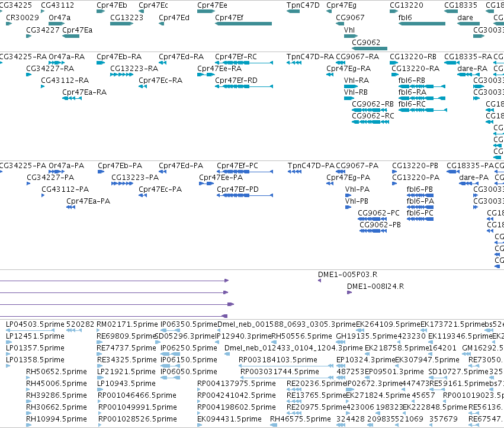Viewport: 504px width, 428px height.
Task: Open protein TpnC47D-PA
Action: [x=311, y=166]
